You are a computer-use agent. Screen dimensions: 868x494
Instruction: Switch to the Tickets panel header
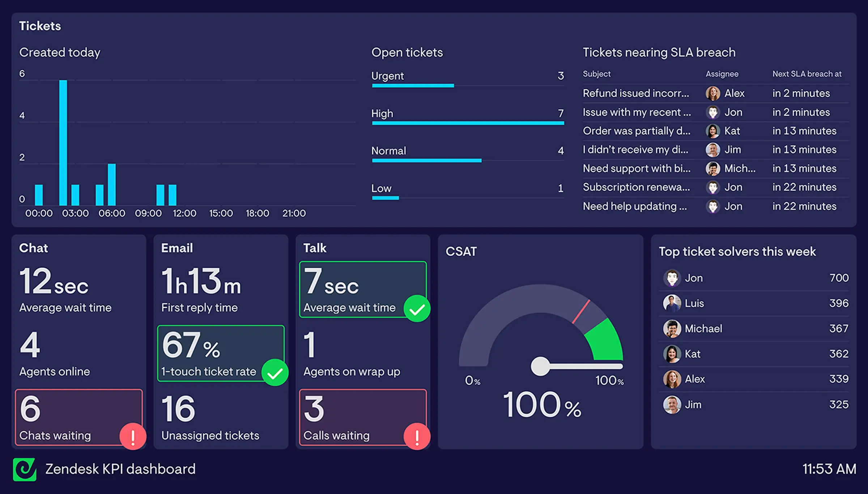click(40, 26)
